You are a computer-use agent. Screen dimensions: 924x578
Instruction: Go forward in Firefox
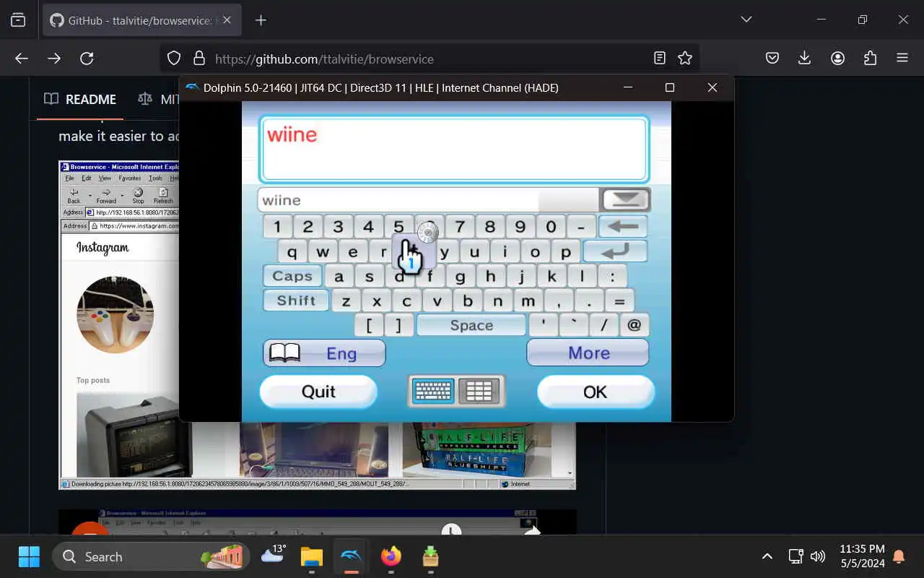click(x=54, y=59)
